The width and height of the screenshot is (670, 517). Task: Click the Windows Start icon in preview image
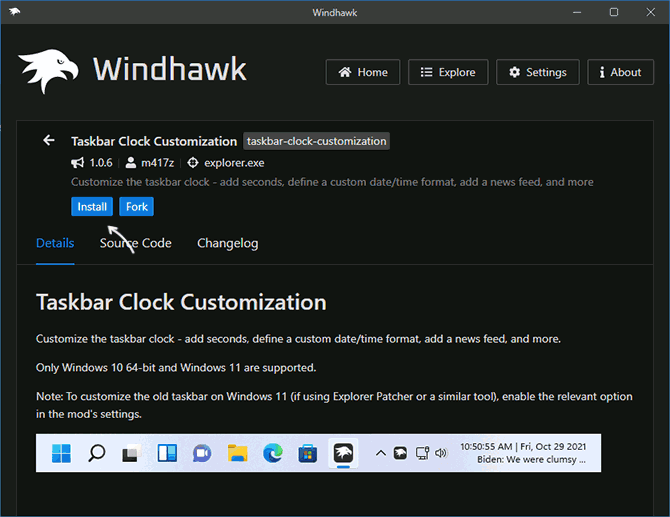tap(61, 453)
